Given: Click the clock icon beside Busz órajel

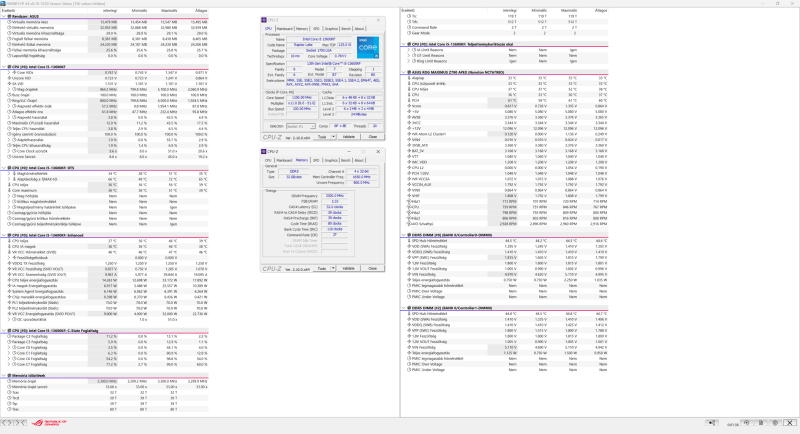Looking at the screenshot, I should 10,95.
